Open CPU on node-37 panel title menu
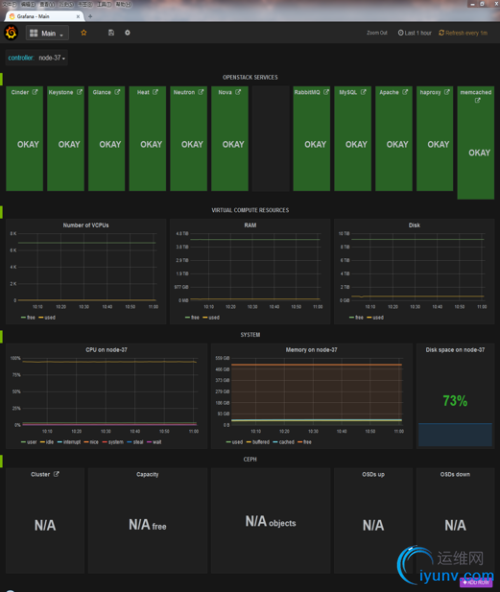 (106, 350)
